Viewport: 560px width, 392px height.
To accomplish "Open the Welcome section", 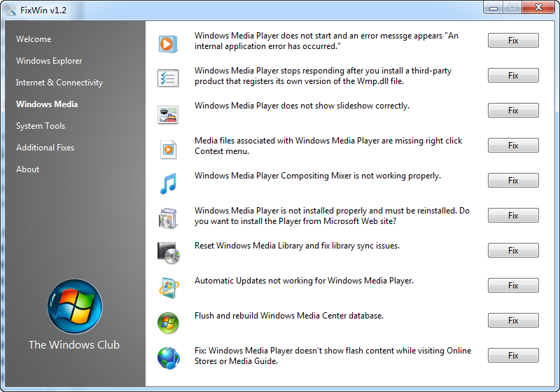I will (x=34, y=39).
